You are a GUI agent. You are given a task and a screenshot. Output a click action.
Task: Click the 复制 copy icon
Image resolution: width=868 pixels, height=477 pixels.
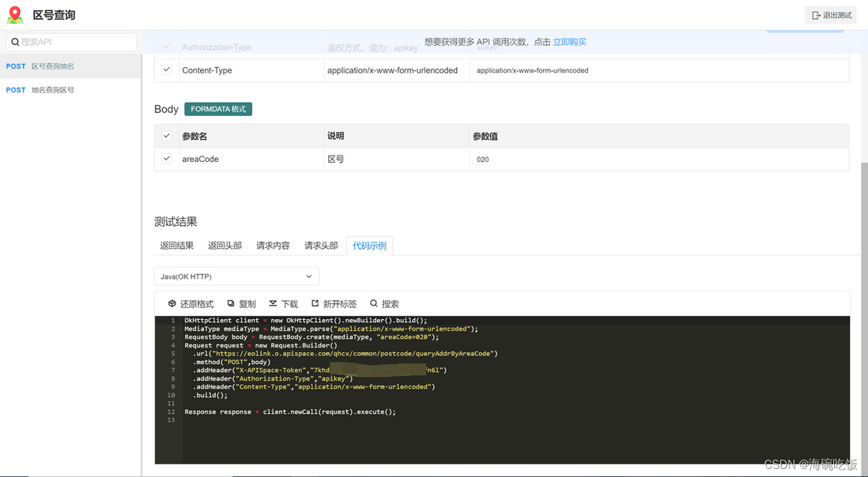(x=231, y=303)
